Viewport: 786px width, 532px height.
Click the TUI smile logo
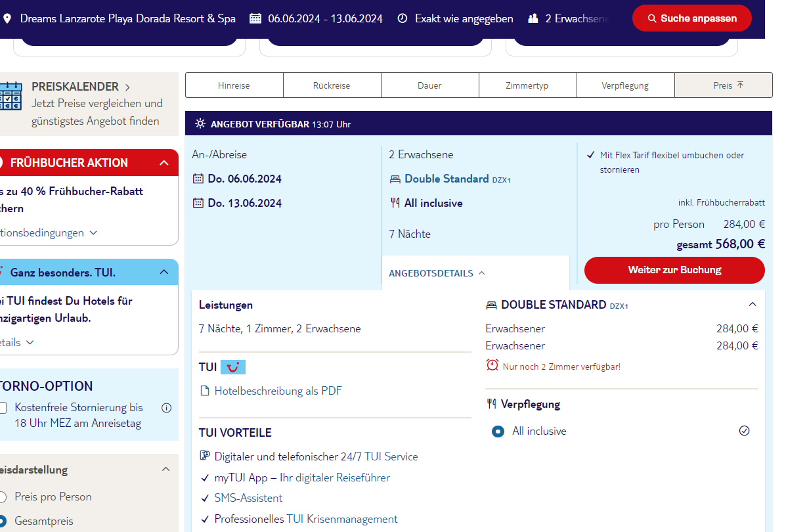coord(233,367)
